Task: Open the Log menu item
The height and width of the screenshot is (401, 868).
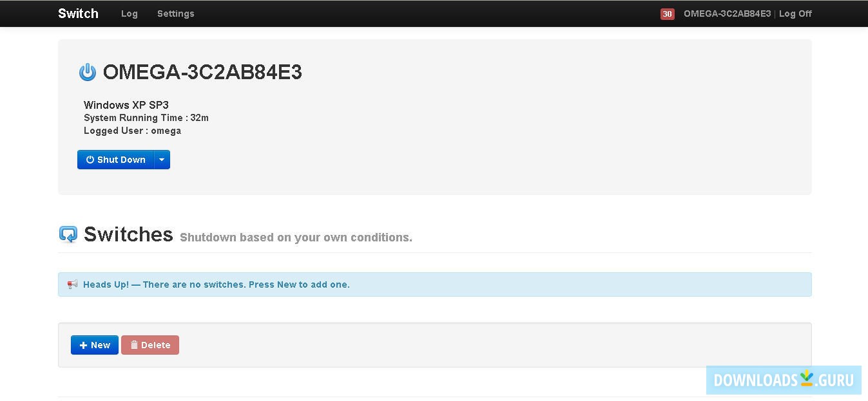Action: [x=130, y=14]
